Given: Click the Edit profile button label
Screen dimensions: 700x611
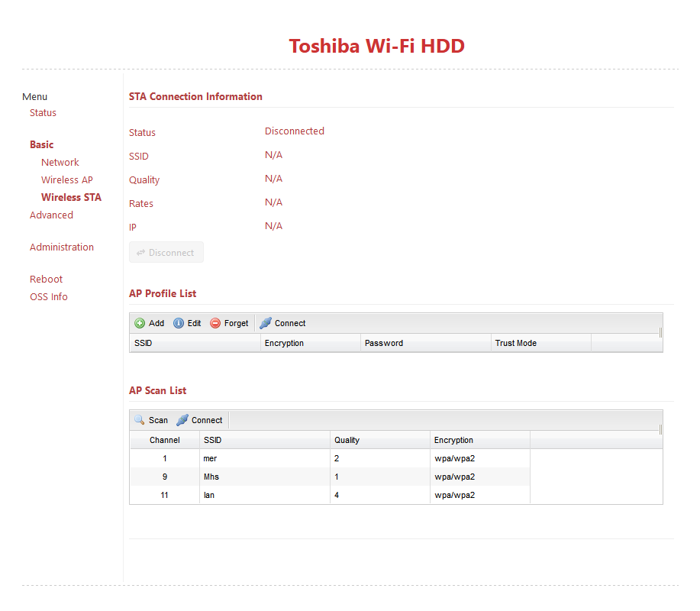Looking at the screenshot, I should (x=194, y=323).
